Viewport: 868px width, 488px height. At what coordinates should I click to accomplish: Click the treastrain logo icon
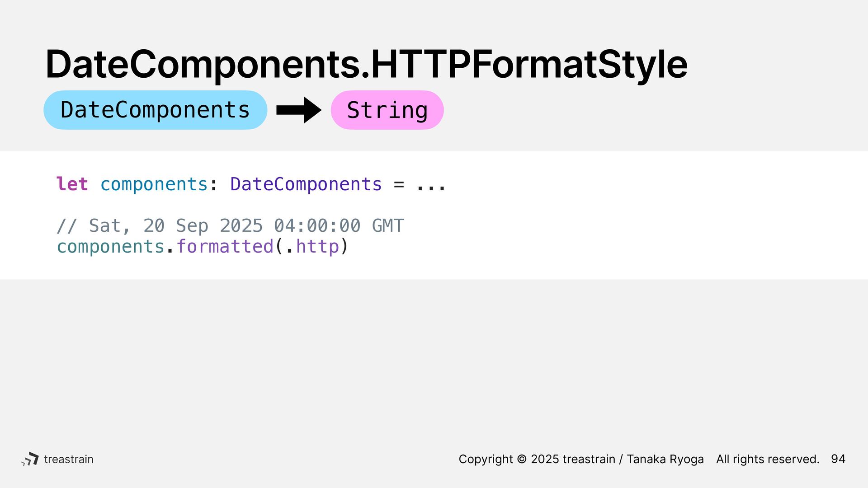30,459
